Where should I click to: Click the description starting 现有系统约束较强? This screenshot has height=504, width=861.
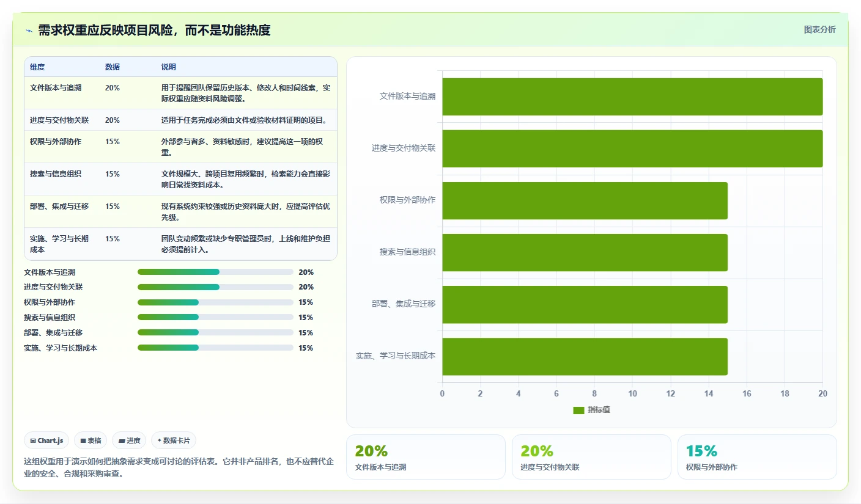(246, 212)
